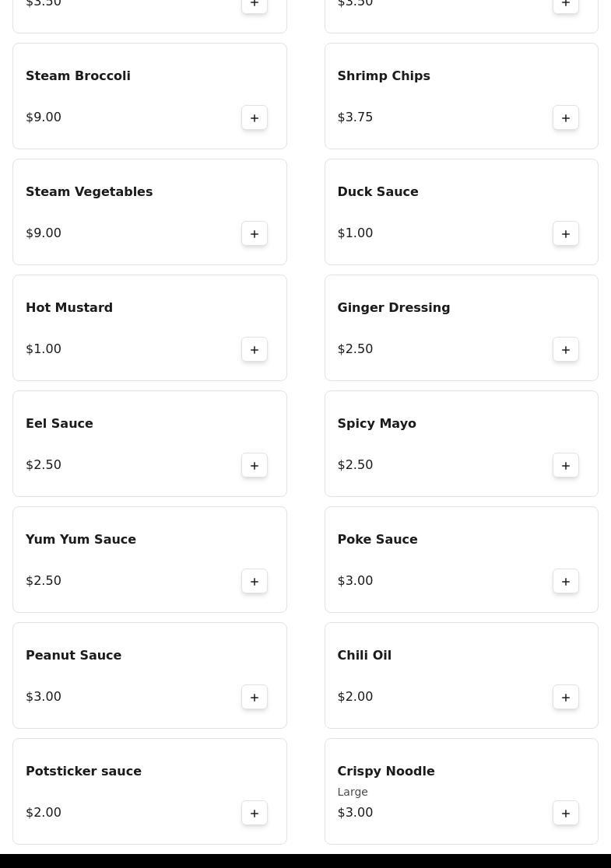Open the Eel Sauce item card
The width and height of the screenshot is (611, 868).
tap(149, 444)
